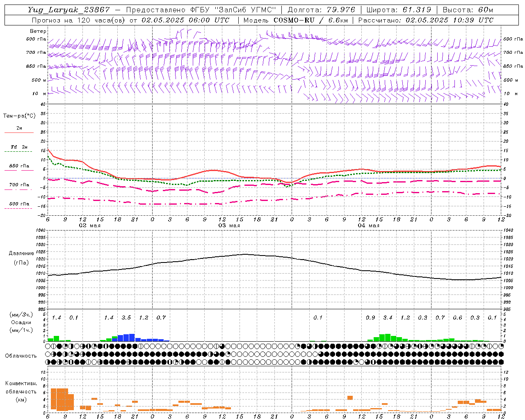The height and width of the screenshot is (420, 525).
Task: Click the 3.4 precipitation amount value
Action: click(x=388, y=318)
